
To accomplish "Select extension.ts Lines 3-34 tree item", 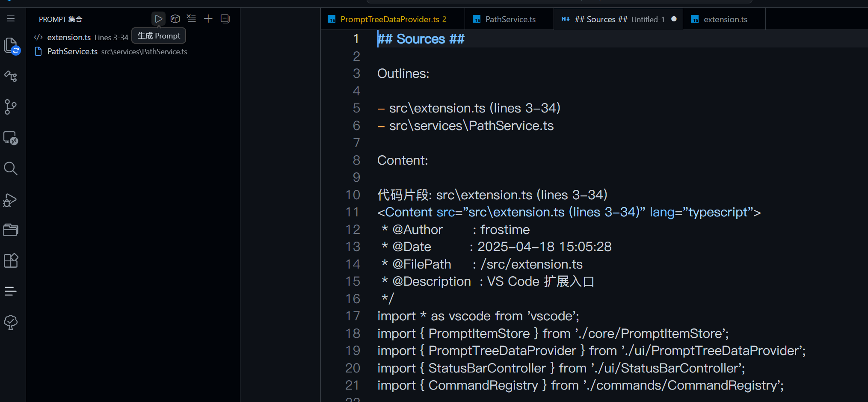I will coord(81,38).
